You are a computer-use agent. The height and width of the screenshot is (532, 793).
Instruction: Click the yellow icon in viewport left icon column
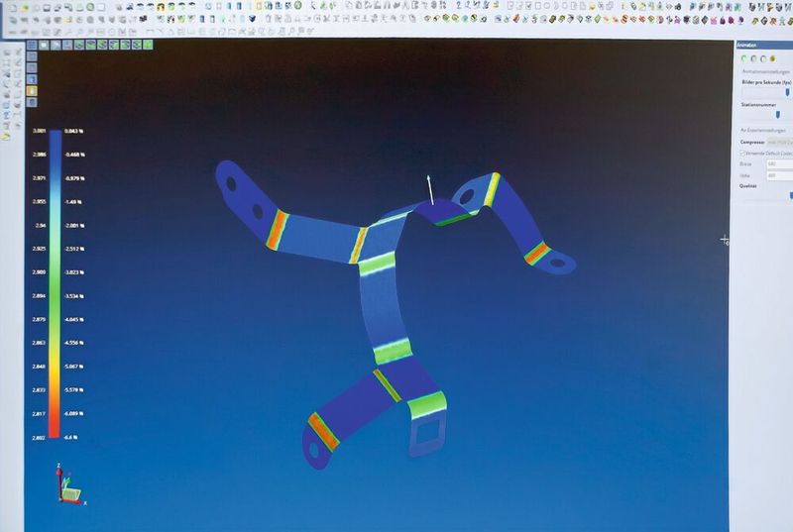point(32,91)
